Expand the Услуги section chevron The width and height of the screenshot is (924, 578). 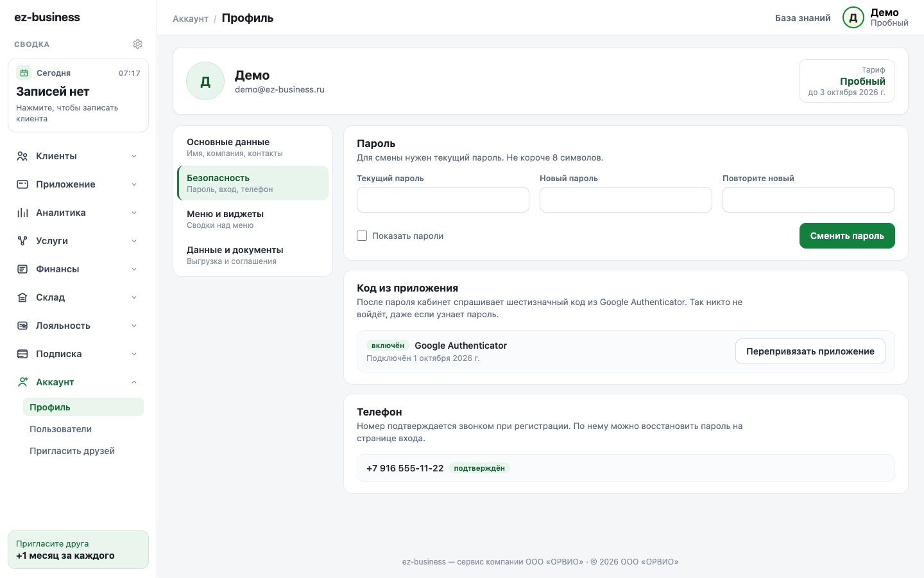[x=134, y=241]
